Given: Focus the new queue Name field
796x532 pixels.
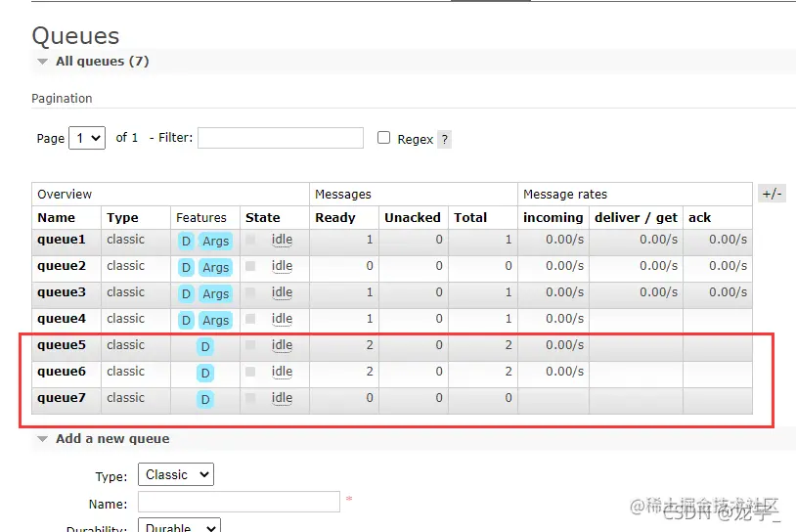Looking at the screenshot, I should (239, 502).
